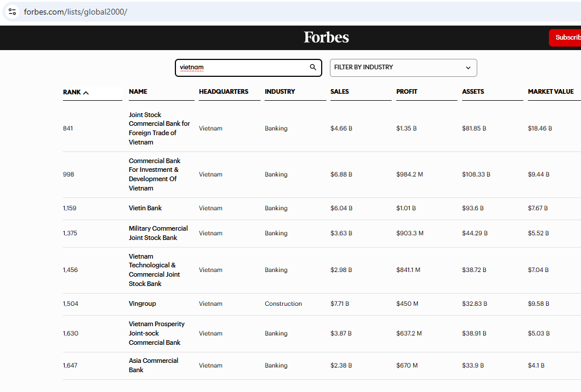Open the Vietin Bank company entry
This screenshot has height=392, width=581.
coord(145,208)
